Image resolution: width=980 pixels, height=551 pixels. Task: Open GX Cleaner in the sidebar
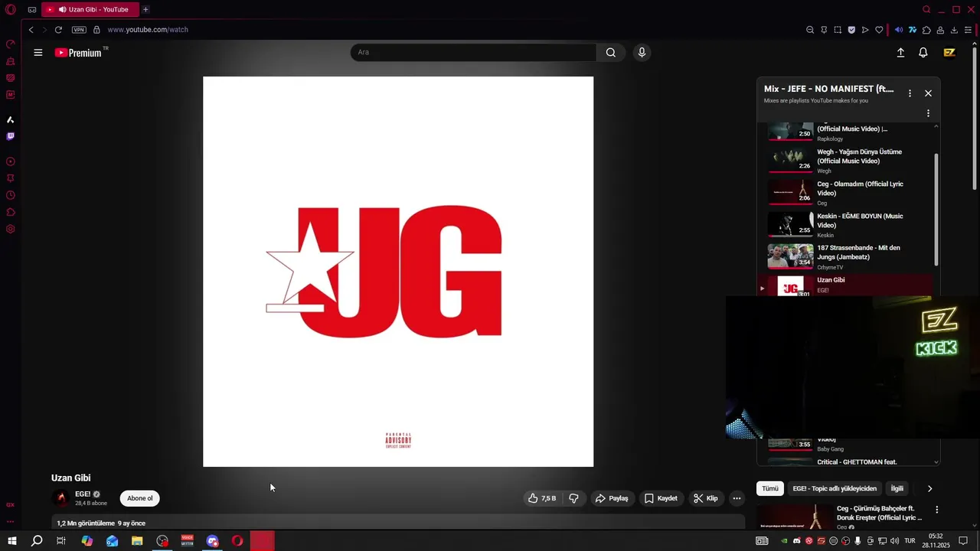coord(11,61)
